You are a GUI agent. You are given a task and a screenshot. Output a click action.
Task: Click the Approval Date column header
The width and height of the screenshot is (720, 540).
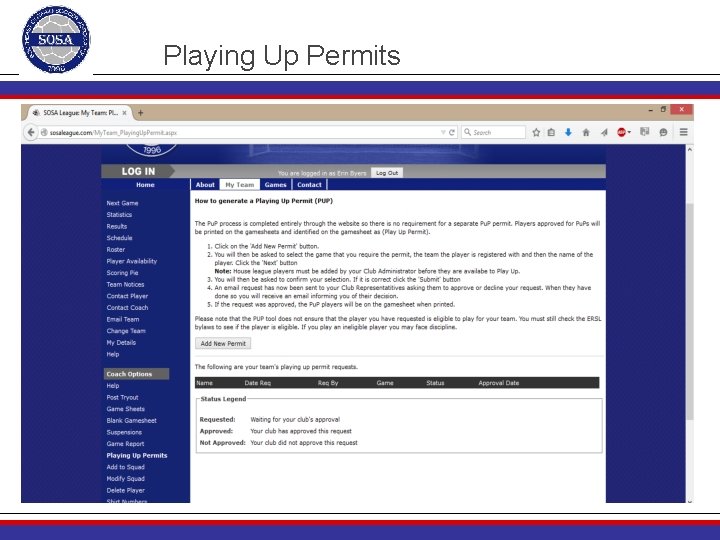point(499,383)
